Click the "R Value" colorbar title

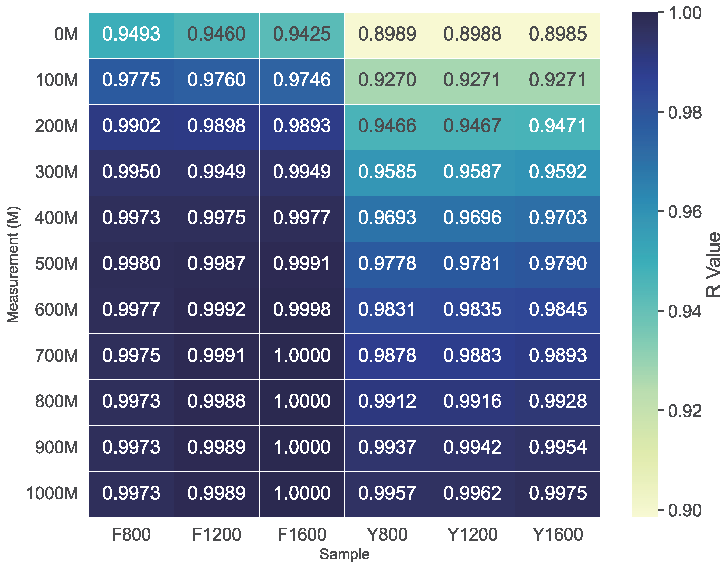tap(713, 265)
